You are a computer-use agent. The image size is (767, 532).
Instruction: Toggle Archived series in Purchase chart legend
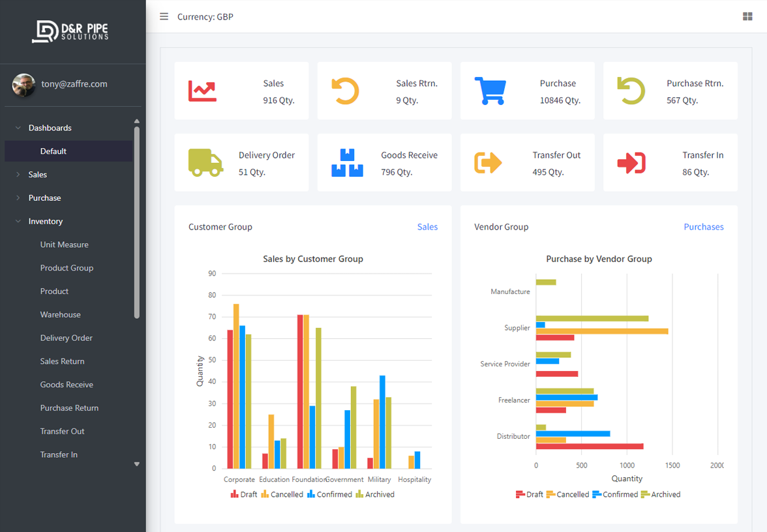coord(660,494)
